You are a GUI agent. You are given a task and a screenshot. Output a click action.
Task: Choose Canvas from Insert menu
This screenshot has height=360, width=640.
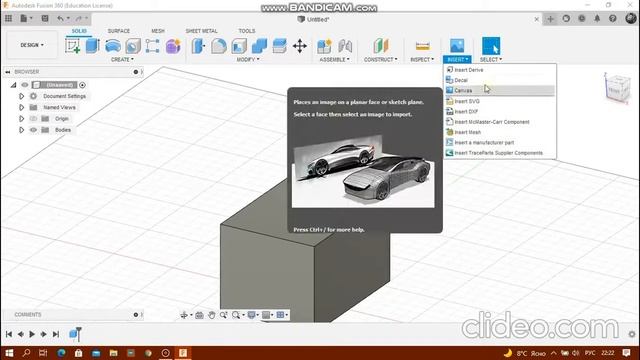coord(500,90)
